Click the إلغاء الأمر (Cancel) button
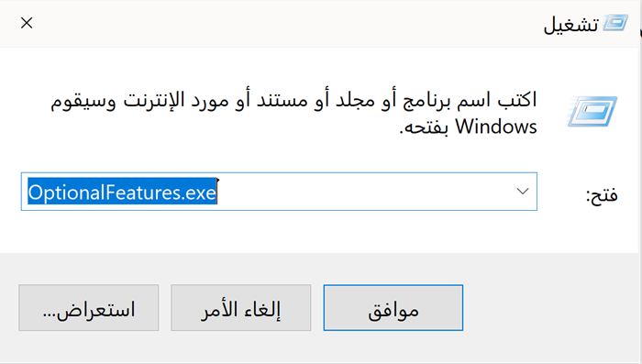 click(x=240, y=307)
